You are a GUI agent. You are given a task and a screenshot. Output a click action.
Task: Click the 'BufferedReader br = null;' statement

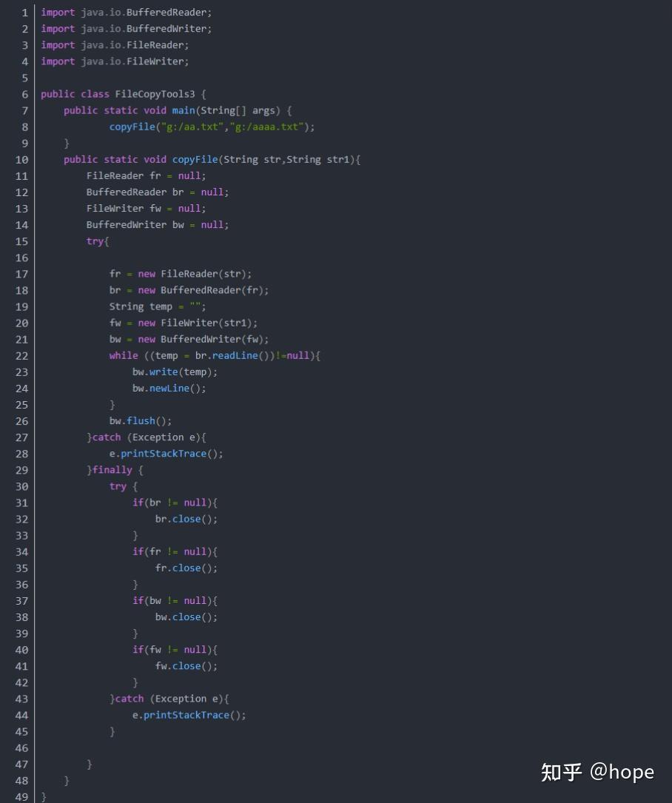point(157,192)
